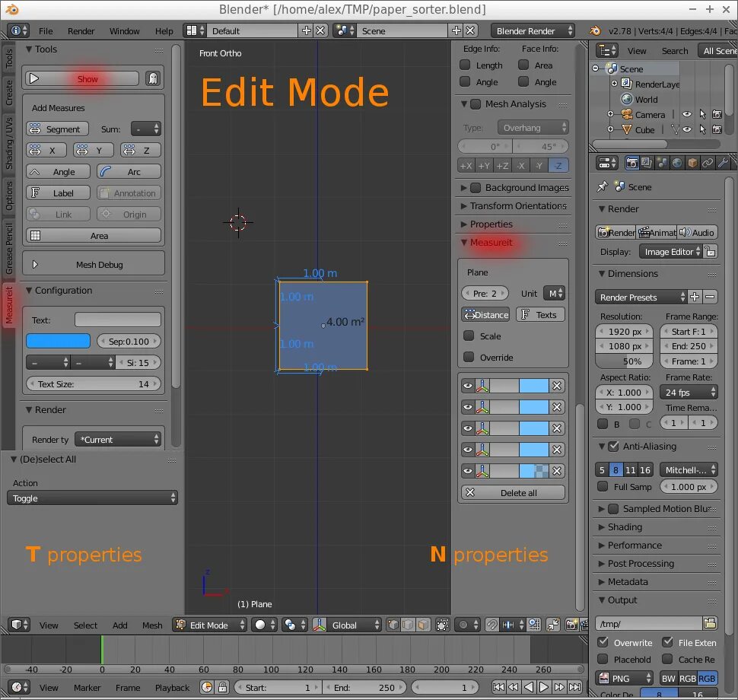Screen dimensions: 738x700
Task: Click the Show measures play button
Action: tap(82, 78)
